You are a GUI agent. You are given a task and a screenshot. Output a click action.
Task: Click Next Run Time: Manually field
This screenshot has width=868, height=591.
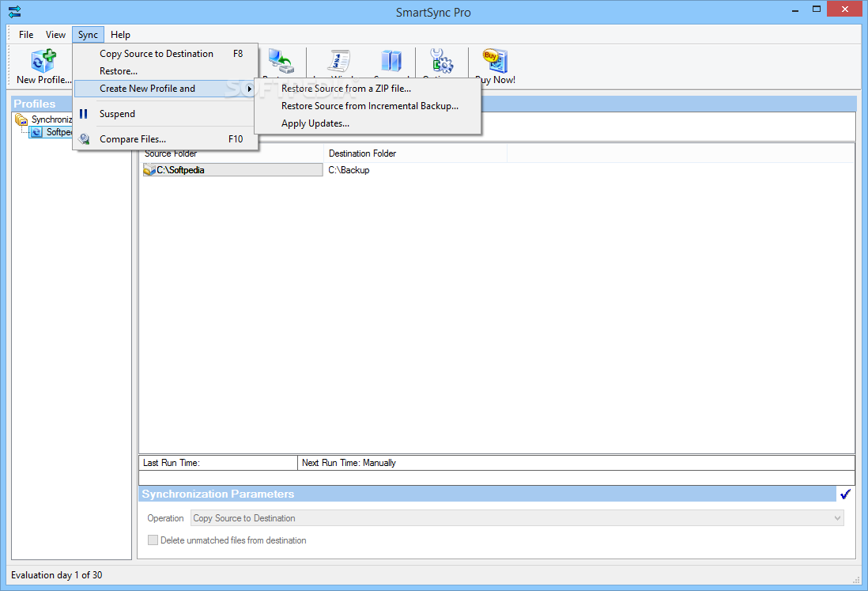point(576,463)
